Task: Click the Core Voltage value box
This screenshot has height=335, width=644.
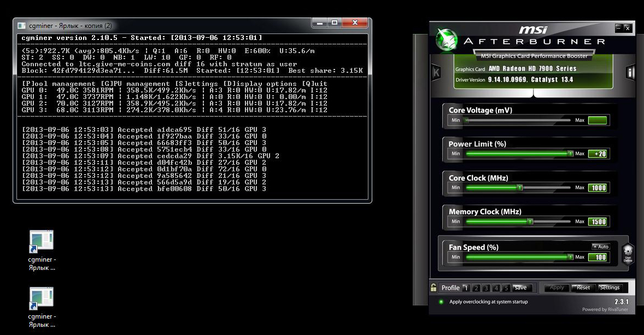Action: pyautogui.click(x=598, y=120)
